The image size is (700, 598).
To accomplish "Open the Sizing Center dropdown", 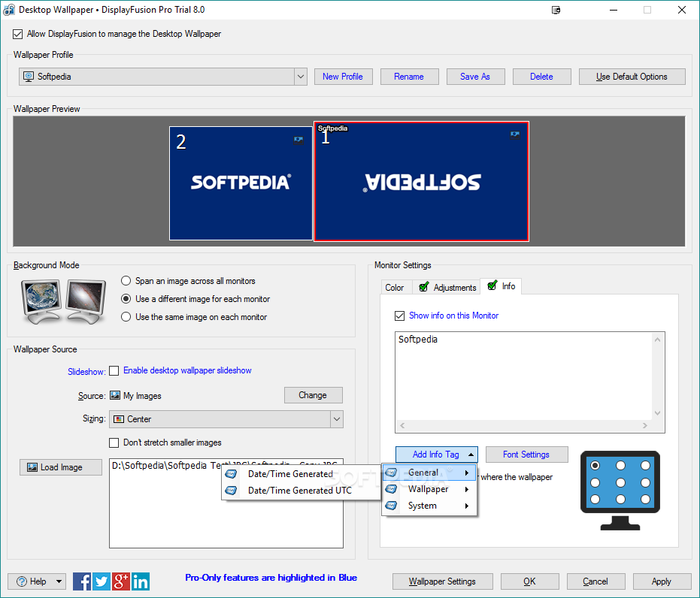I will 226,419.
